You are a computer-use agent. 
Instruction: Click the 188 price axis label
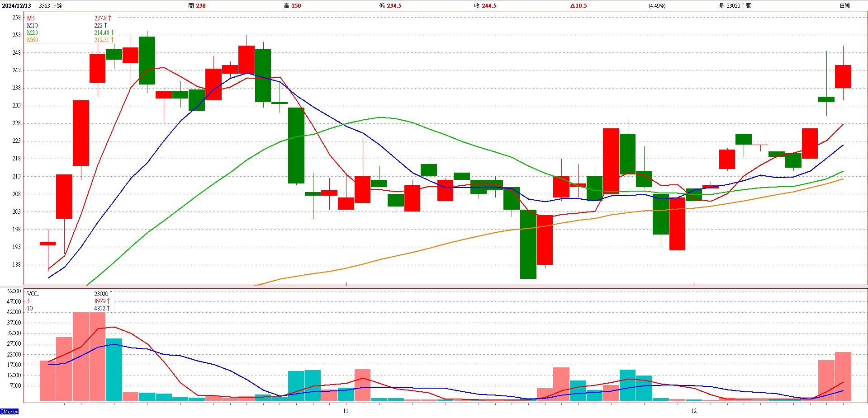16,264
